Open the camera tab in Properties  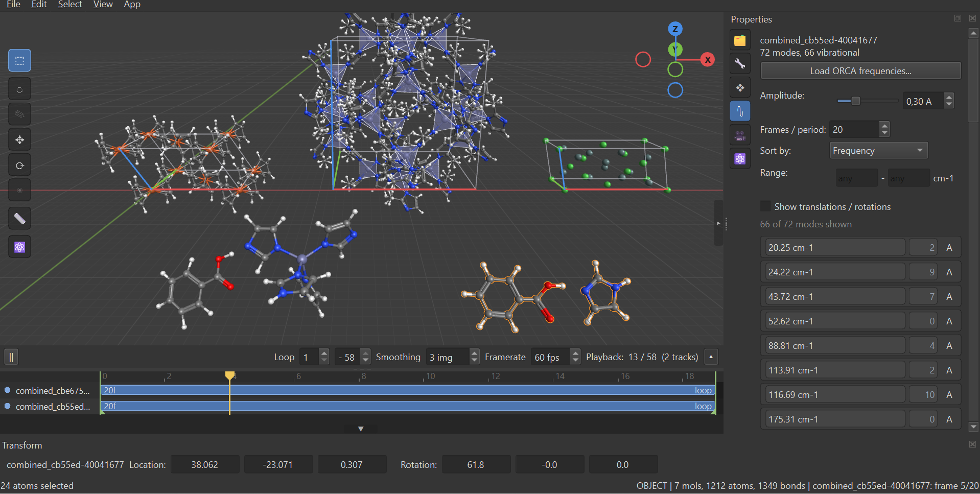[740, 135]
